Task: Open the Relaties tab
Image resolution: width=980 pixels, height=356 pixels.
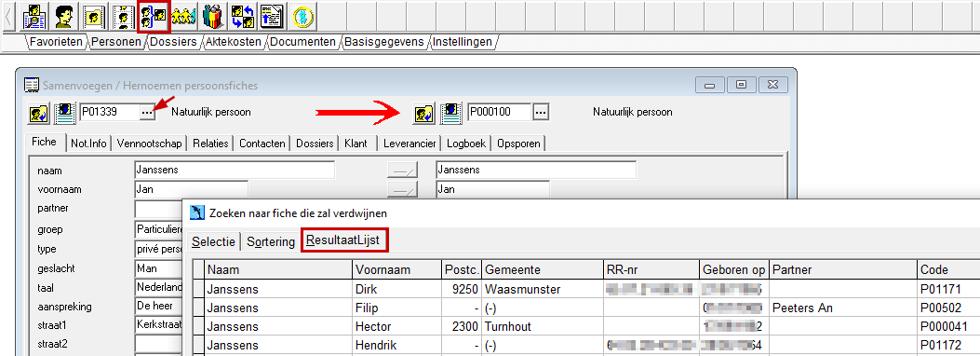Action: pyautogui.click(x=210, y=144)
